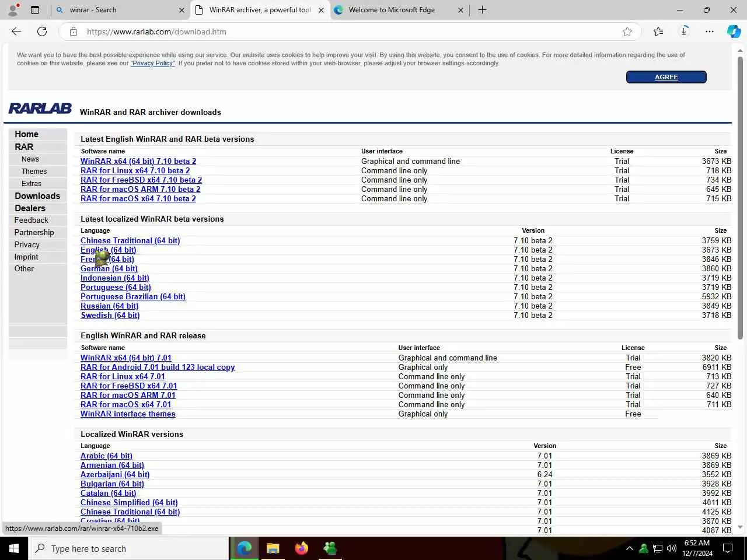Add this page to favorites star
The width and height of the screenshot is (747, 560).
(627, 32)
